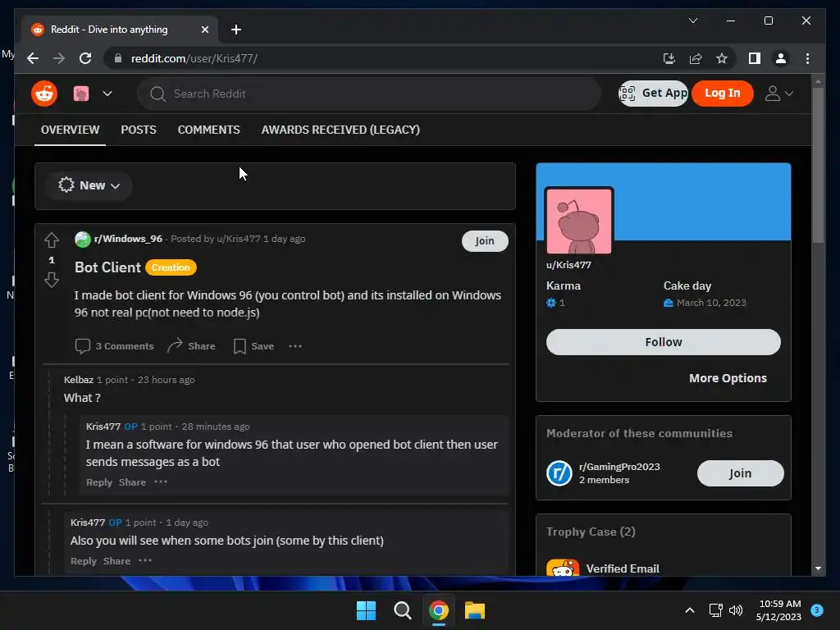
Task: Reply to the 'Also you will see' comment
Action: [x=84, y=561]
